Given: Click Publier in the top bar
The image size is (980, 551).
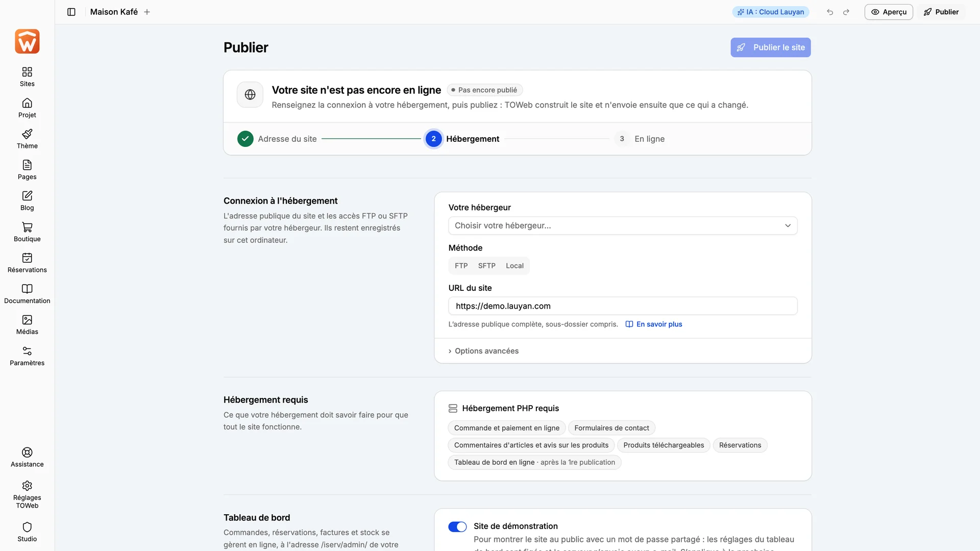Looking at the screenshot, I should (x=941, y=12).
